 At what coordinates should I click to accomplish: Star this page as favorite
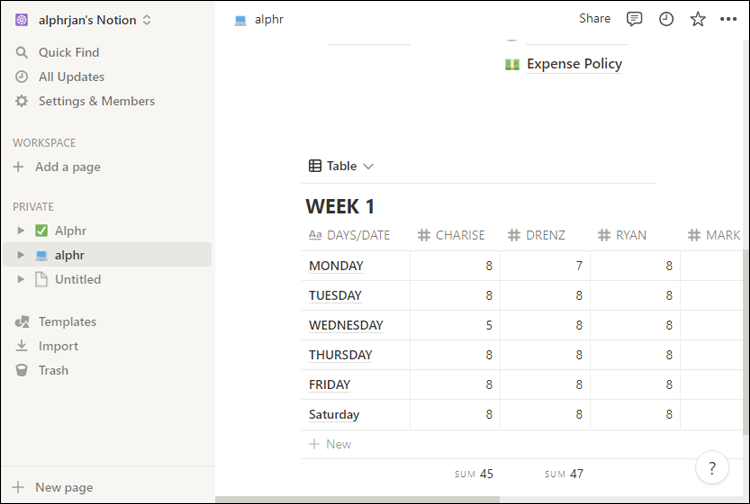pyautogui.click(x=698, y=19)
